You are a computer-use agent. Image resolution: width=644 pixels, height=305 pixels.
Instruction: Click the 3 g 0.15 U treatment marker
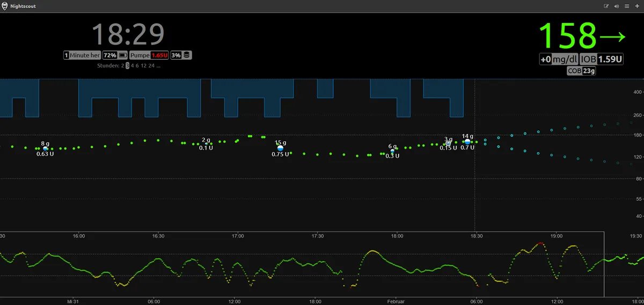tap(448, 143)
